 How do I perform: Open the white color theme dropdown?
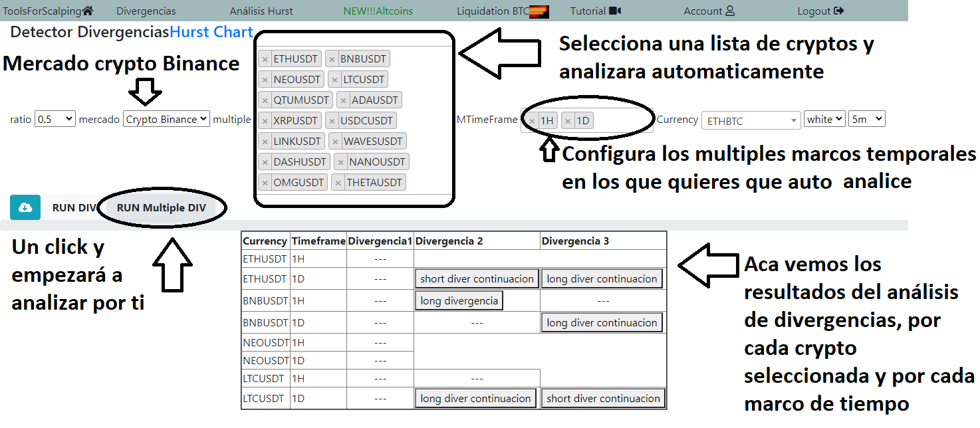click(x=824, y=119)
